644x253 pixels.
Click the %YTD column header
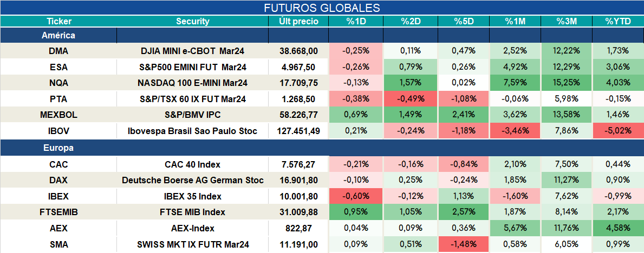(617, 22)
